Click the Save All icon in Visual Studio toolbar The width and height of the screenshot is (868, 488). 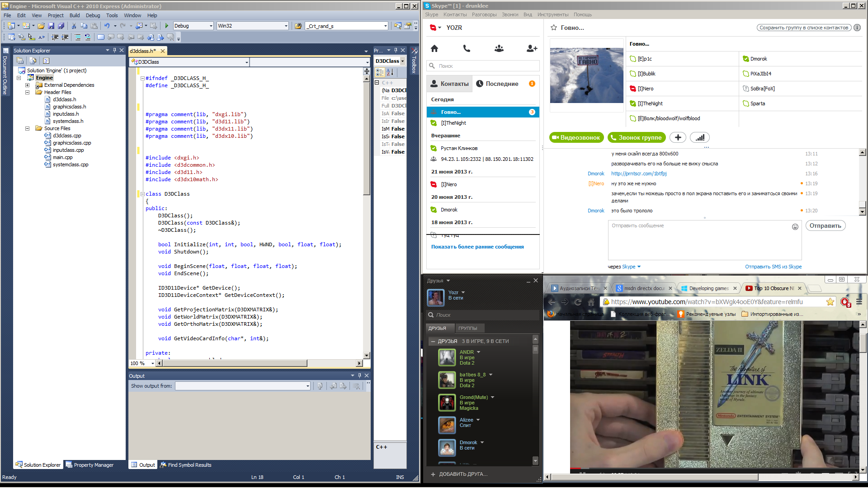[61, 26]
